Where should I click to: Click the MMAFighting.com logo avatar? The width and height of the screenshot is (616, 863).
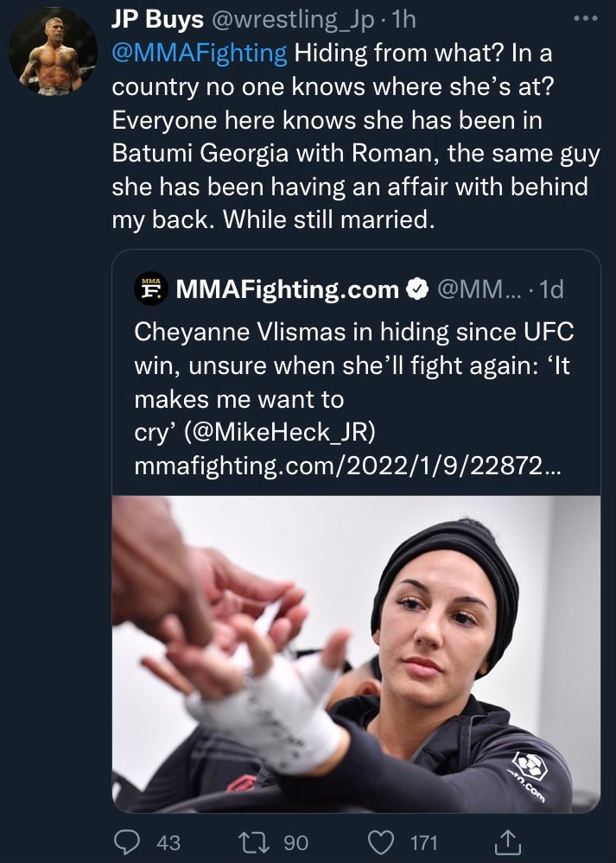[150, 289]
